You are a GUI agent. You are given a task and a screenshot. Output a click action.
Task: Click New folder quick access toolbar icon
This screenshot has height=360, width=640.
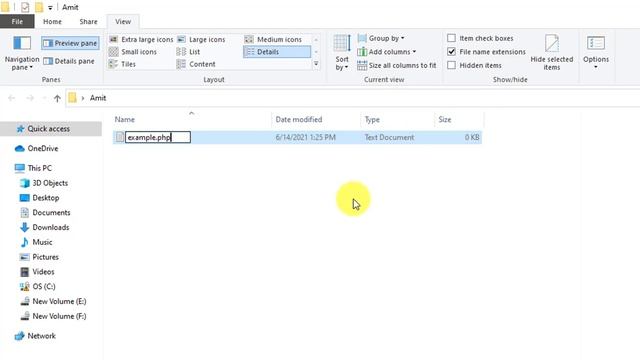click(39, 7)
